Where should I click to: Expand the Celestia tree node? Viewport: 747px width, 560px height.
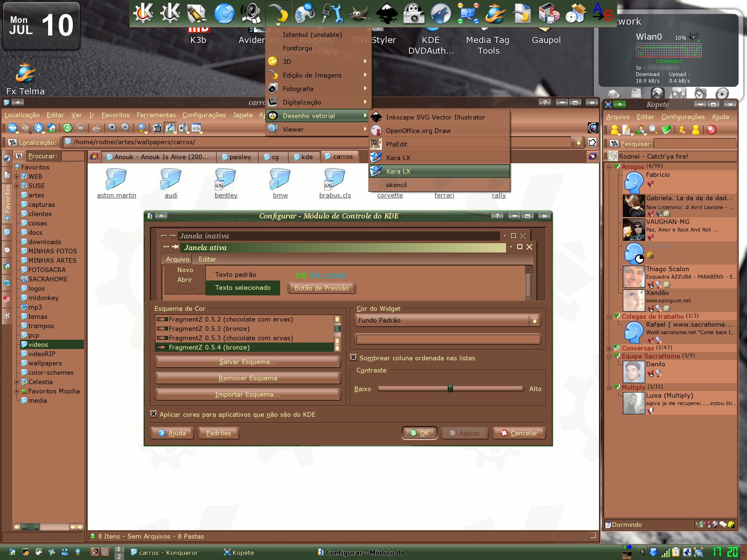pos(17,382)
